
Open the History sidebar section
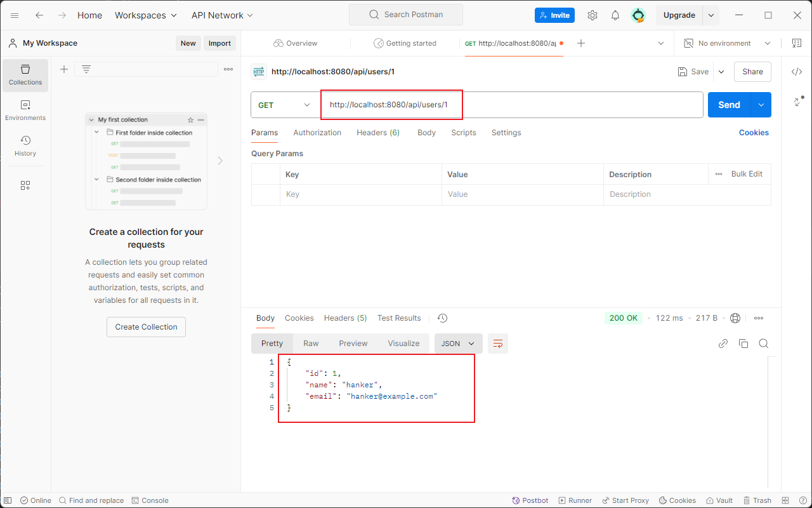(25, 146)
